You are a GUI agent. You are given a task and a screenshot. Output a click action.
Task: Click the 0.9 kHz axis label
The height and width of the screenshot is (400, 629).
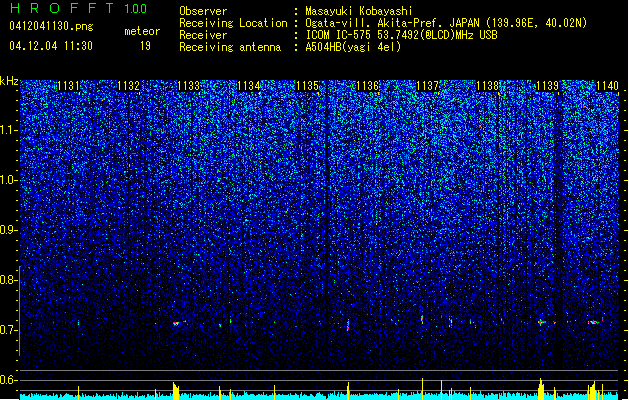coord(8,230)
